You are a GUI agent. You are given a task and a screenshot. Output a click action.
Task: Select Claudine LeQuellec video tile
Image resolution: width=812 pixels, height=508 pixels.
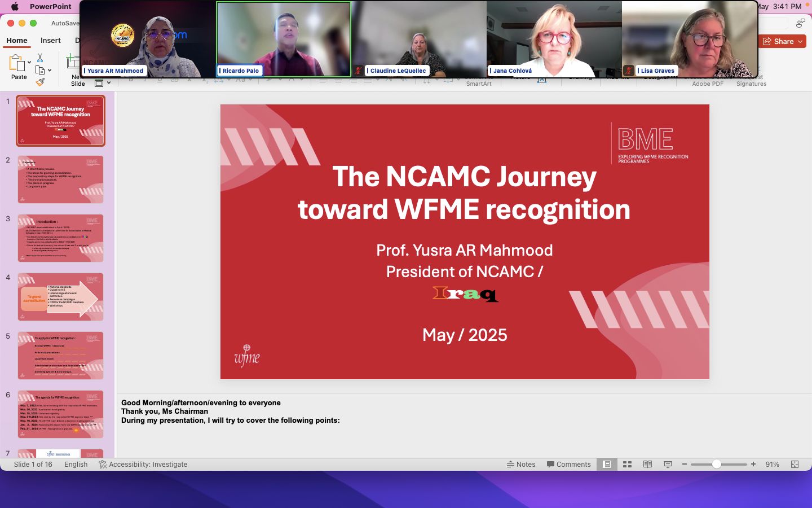[419, 39]
